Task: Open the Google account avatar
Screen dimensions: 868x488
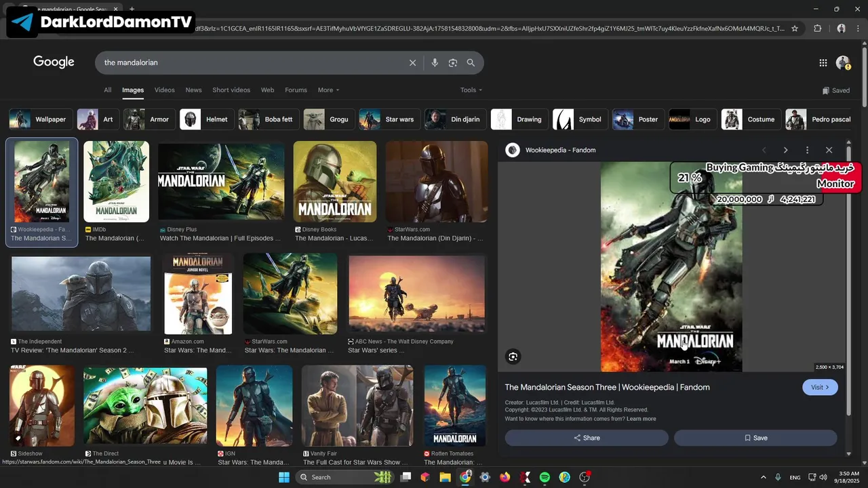Action: (843, 63)
